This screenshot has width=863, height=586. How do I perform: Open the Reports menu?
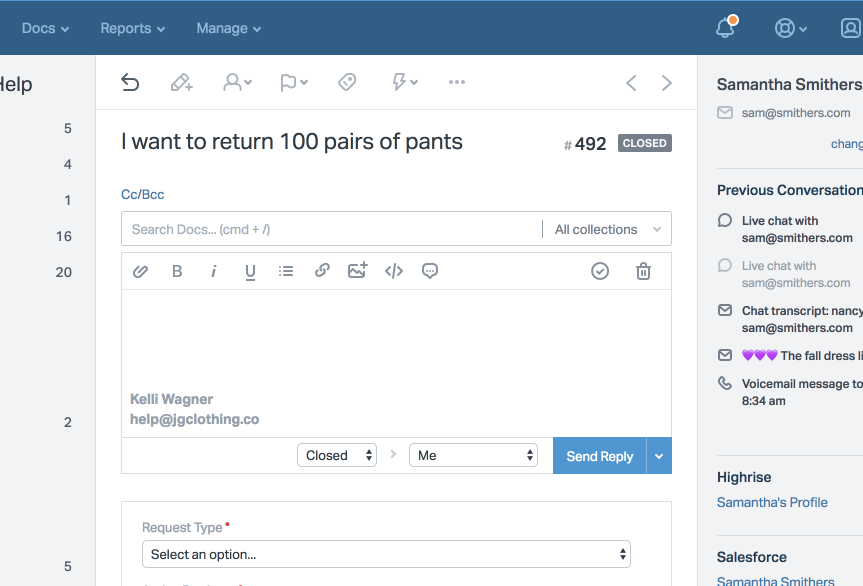[132, 28]
